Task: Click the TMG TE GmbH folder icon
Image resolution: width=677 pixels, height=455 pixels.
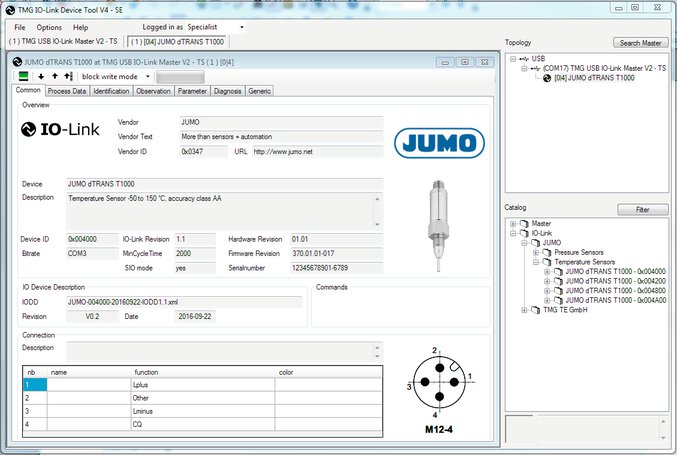Action: [535, 310]
